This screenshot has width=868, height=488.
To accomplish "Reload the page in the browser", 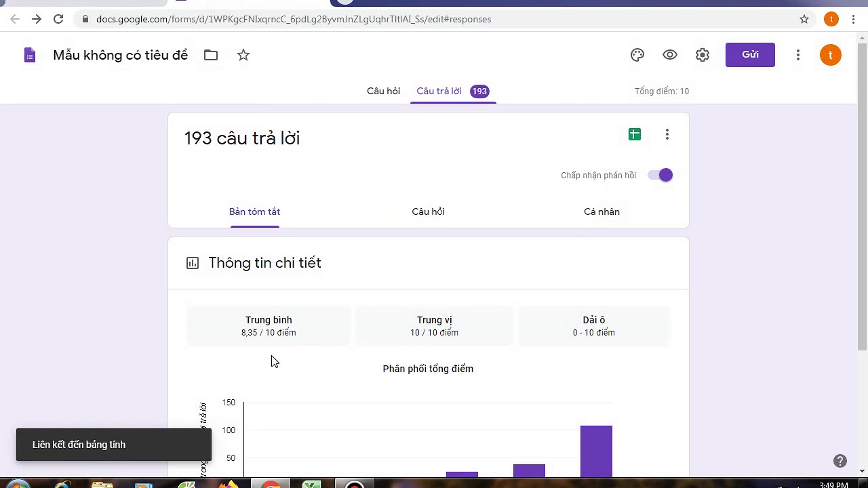I will 58,19.
